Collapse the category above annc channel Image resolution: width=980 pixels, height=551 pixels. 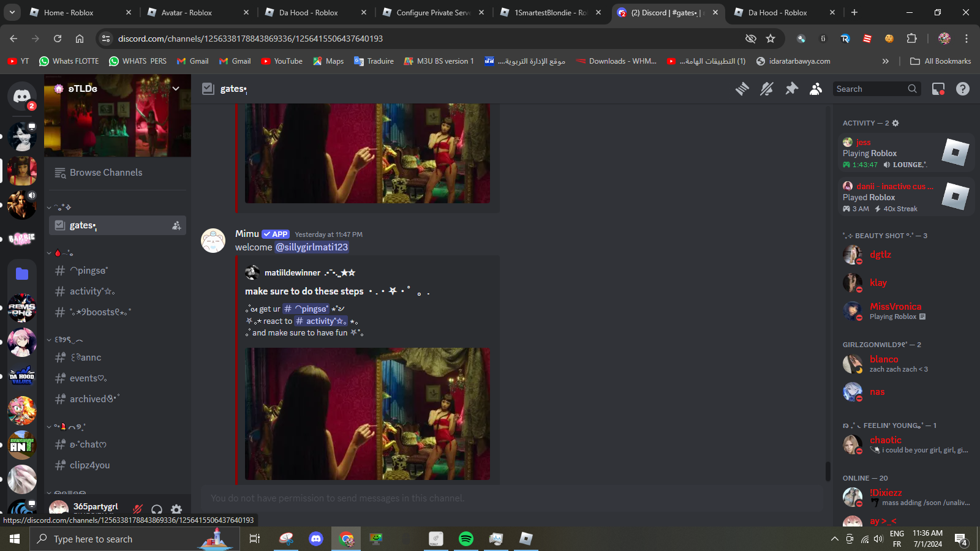click(65, 340)
